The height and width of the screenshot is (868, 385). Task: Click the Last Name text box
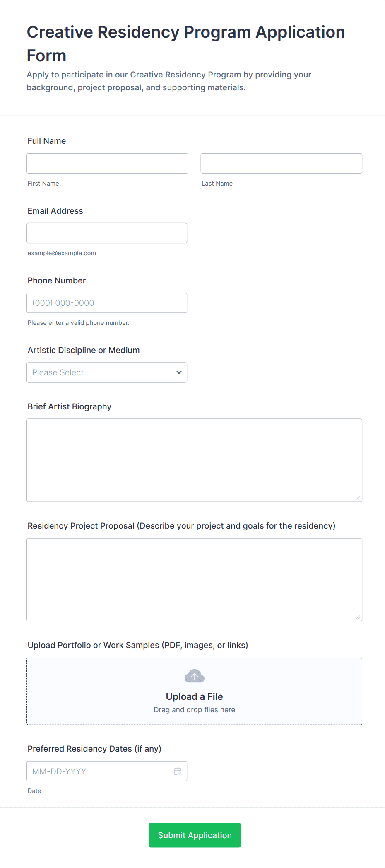pyautogui.click(x=281, y=164)
